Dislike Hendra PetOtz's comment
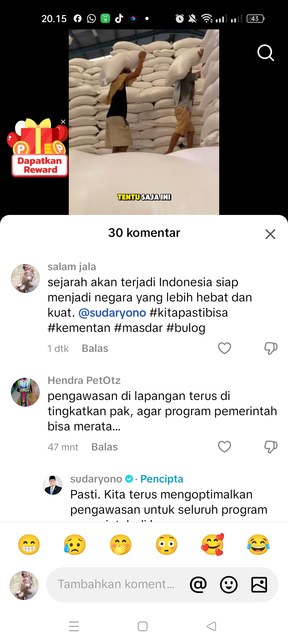The image size is (288, 644). coord(271,447)
